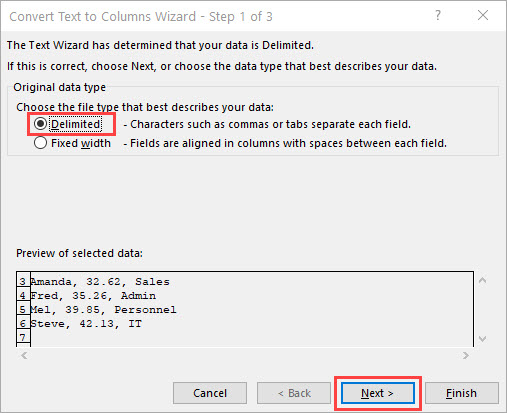Click the Mel, 39.85, Personnel preview line

(x=103, y=310)
